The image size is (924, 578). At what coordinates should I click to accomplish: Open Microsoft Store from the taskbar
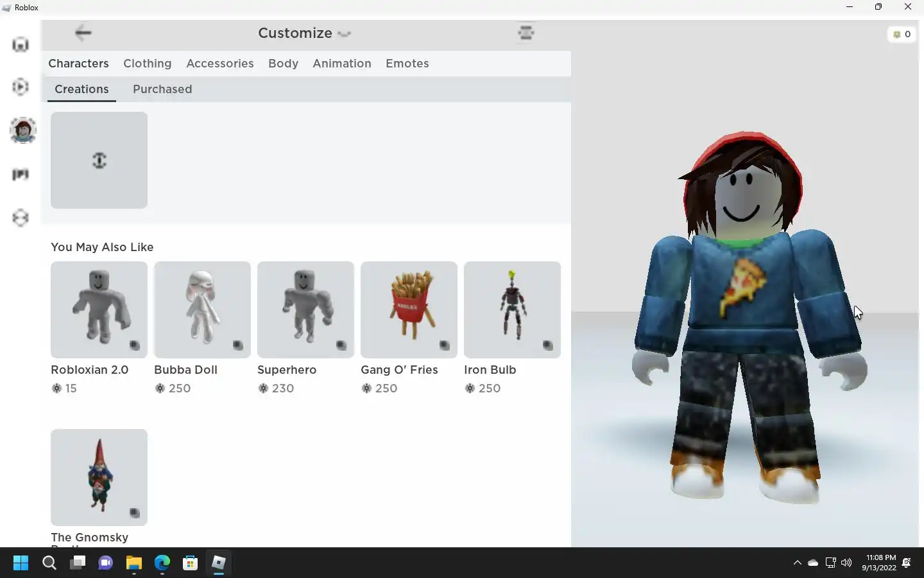coord(190,563)
